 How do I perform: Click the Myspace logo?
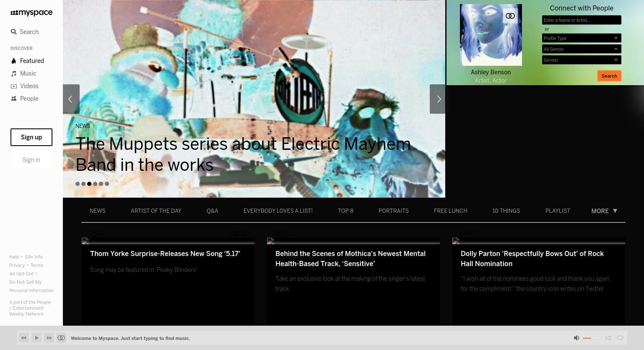click(x=31, y=13)
